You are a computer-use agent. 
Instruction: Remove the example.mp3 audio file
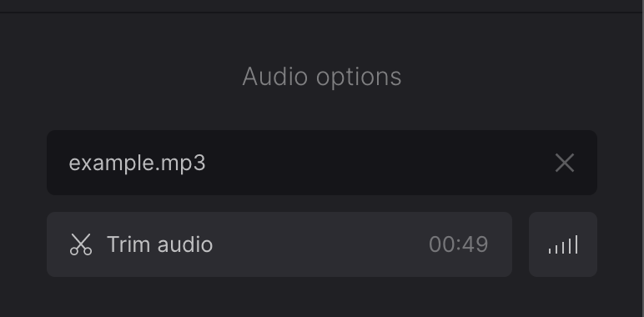564,163
